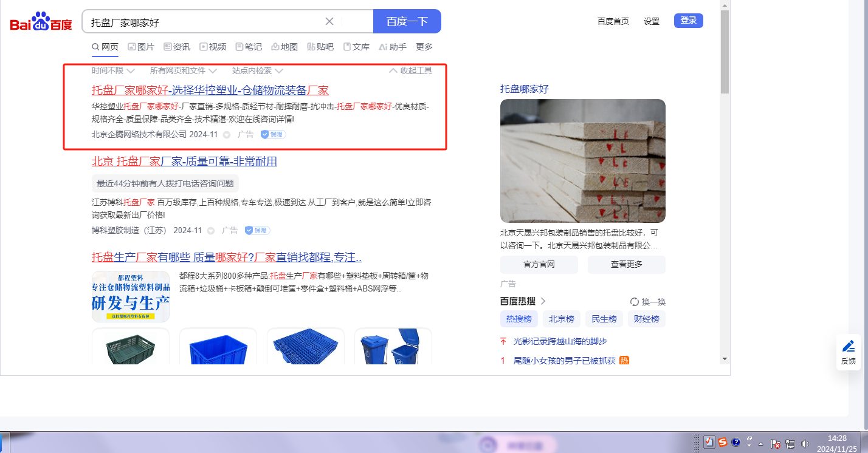Click the 保障 badge under 北京企腾网络技术有限公司

[x=273, y=134]
